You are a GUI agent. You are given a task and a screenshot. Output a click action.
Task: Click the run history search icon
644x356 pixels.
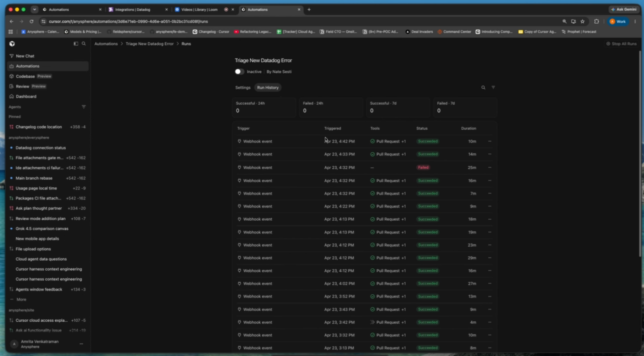(483, 88)
